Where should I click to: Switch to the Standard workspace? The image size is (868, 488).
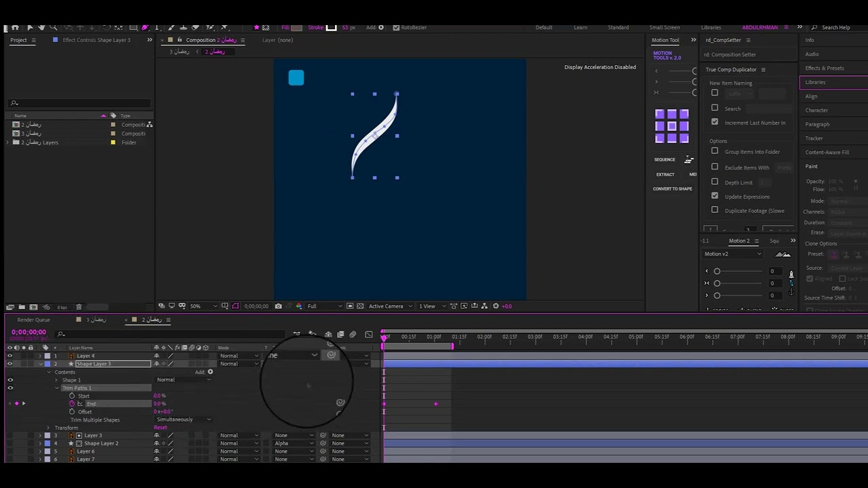[x=618, y=28]
